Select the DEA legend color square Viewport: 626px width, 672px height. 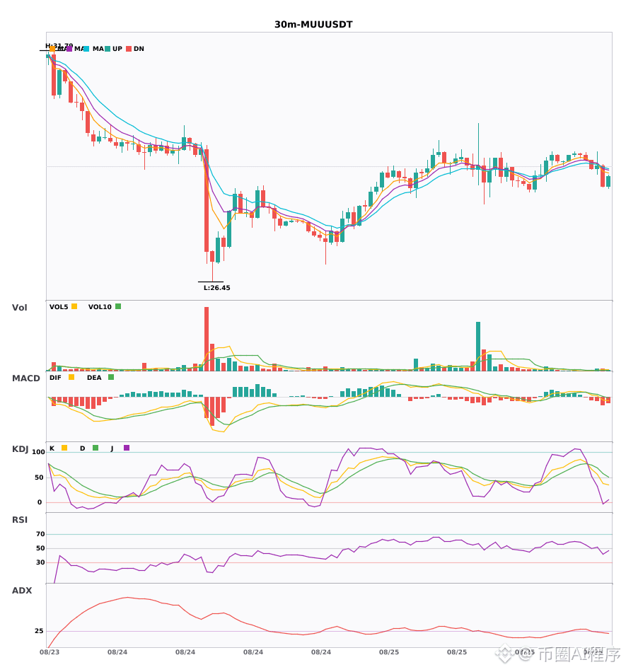(111, 377)
